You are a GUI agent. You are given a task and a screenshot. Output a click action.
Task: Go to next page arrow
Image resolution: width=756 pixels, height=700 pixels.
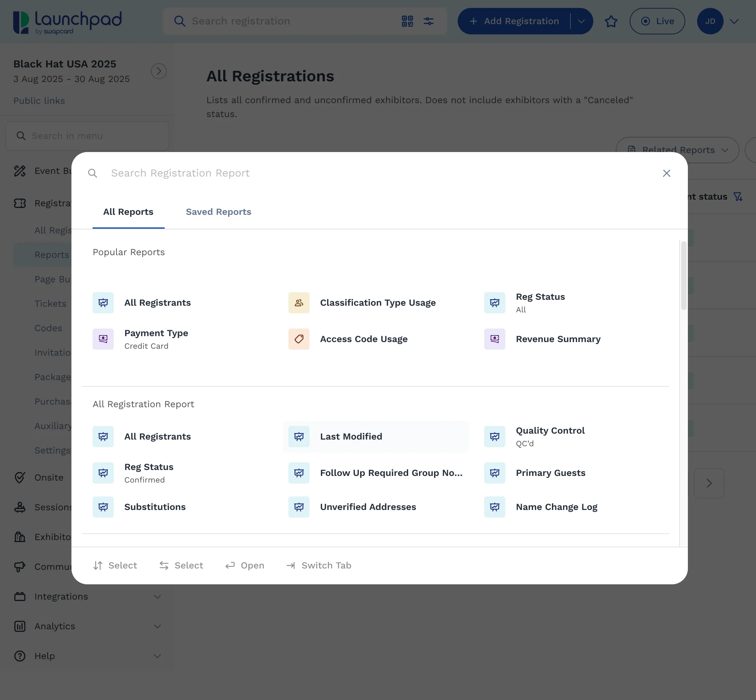tap(709, 483)
